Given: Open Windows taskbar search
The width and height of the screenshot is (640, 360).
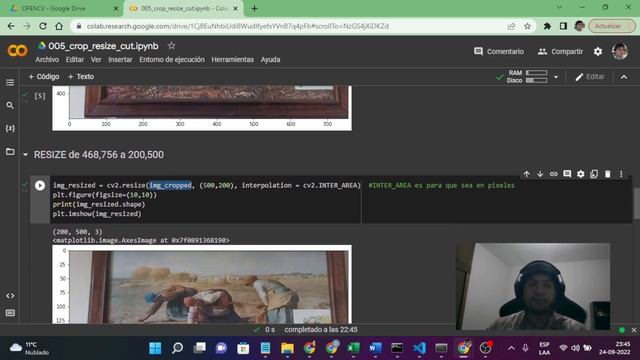Looking at the screenshot, I should [177, 348].
